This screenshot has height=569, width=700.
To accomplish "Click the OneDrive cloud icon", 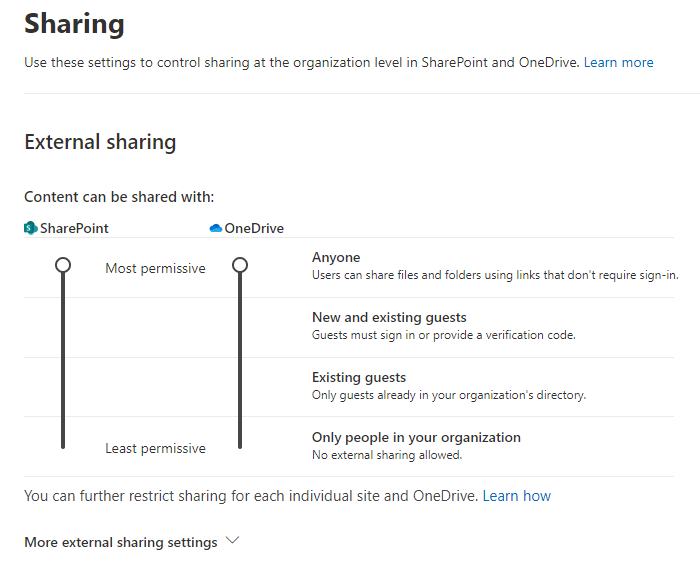I will pyautogui.click(x=215, y=228).
